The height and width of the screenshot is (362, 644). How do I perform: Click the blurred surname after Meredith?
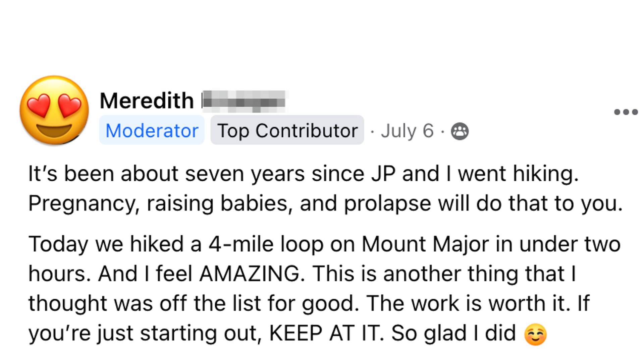(x=244, y=101)
